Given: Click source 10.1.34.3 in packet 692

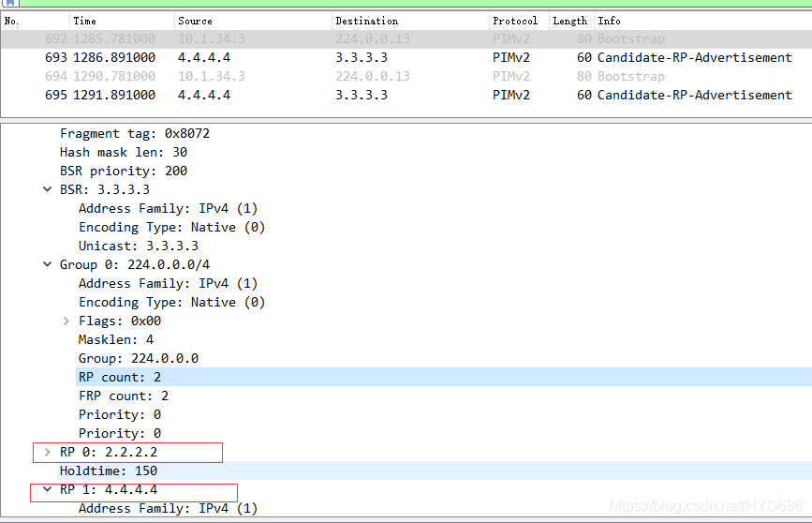Looking at the screenshot, I should (x=212, y=38).
